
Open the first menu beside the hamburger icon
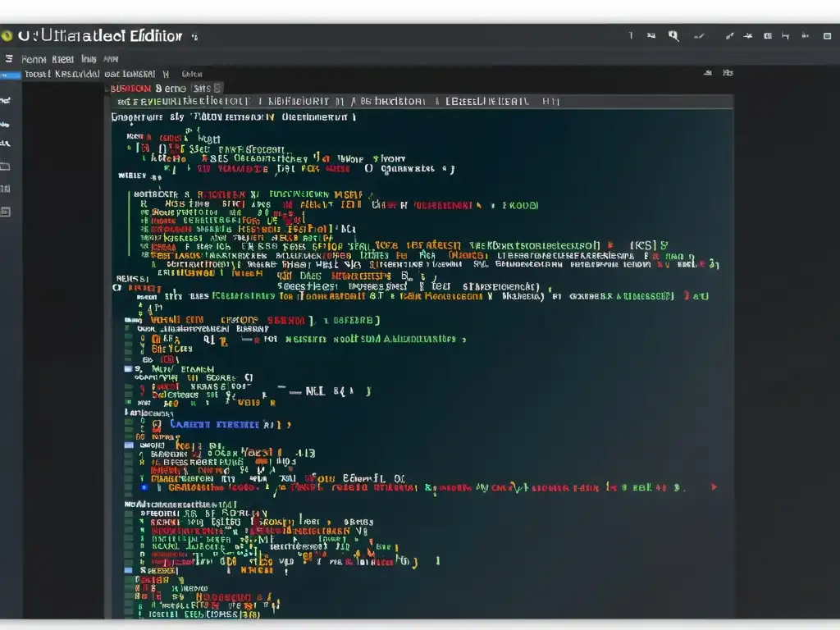[x=33, y=59]
